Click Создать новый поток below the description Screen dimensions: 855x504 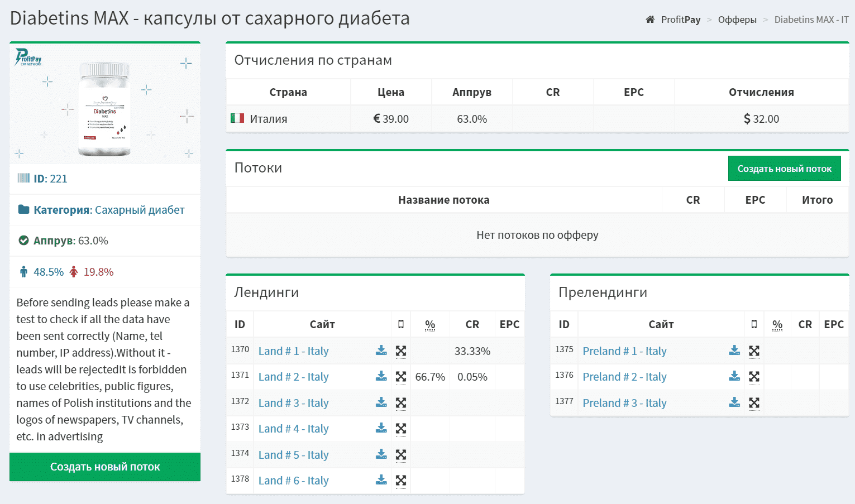coord(105,467)
